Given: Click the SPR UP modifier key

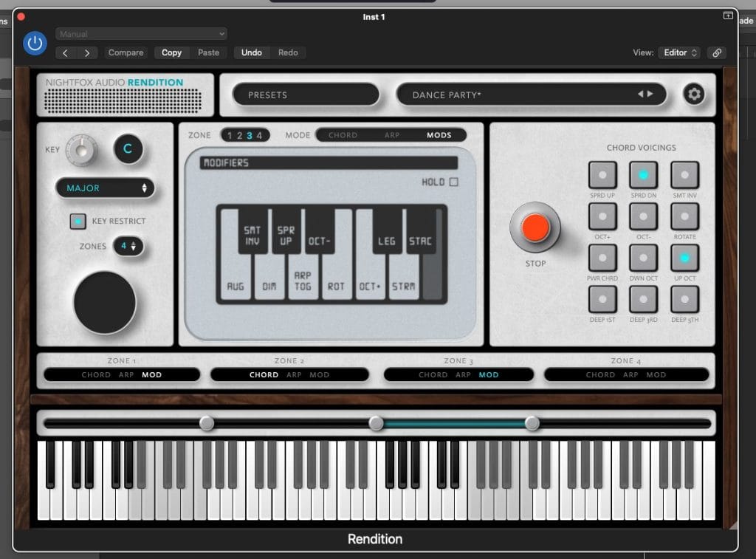Looking at the screenshot, I should 286,230.
